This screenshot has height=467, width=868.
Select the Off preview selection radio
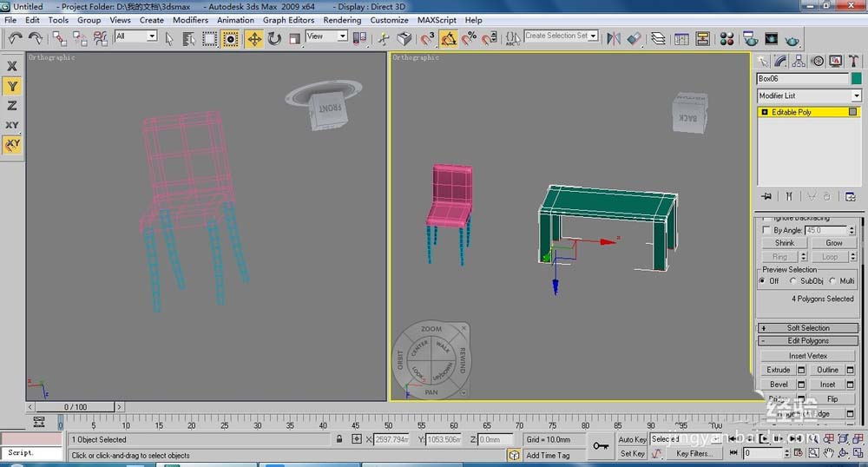point(763,280)
